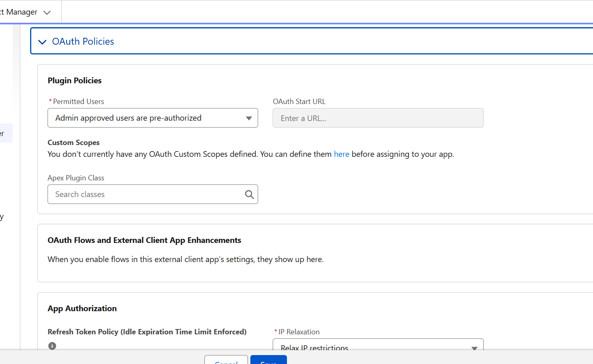Click the Search classes magnifier icon
The image size is (593, 364).
tap(250, 195)
